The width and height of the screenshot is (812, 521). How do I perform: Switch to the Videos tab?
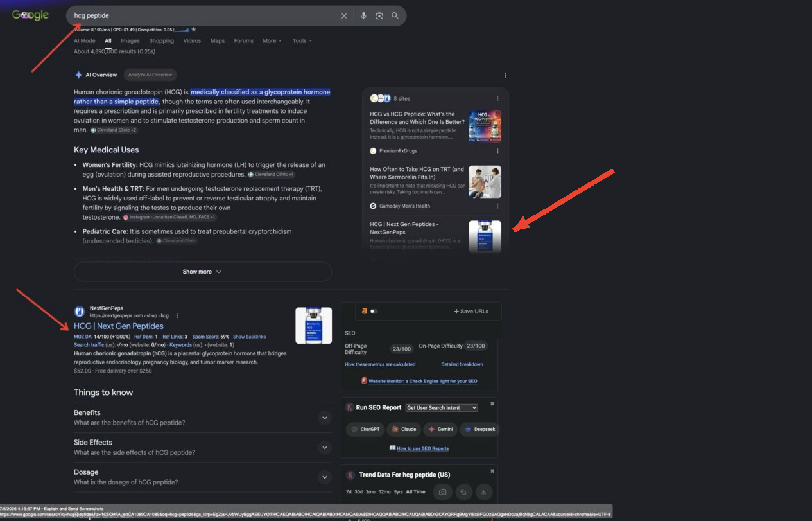[x=192, y=41]
